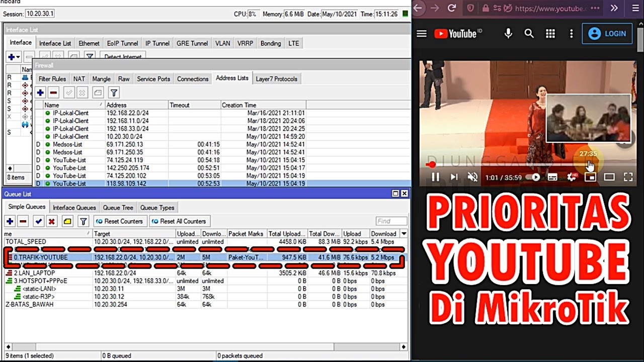Select the static-LANI queue entry
The height and width of the screenshot is (362, 644).
(205, 289)
